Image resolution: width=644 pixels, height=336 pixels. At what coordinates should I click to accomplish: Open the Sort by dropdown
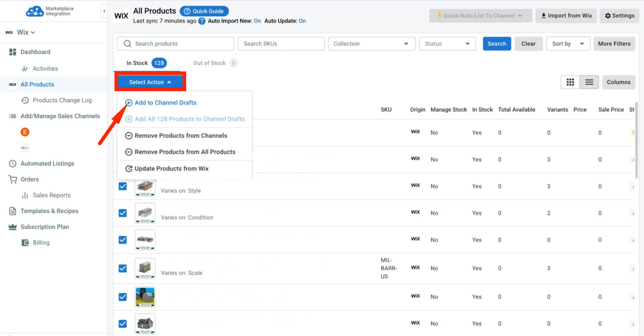click(x=568, y=44)
